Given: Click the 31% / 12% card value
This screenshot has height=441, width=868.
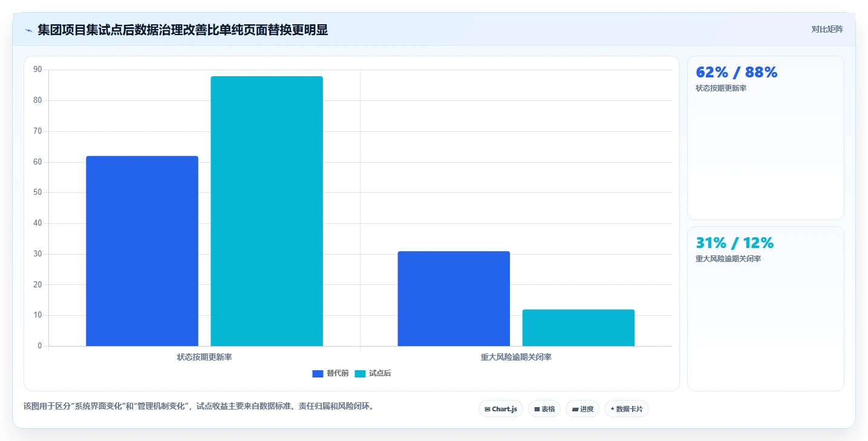Looking at the screenshot, I should [x=735, y=243].
